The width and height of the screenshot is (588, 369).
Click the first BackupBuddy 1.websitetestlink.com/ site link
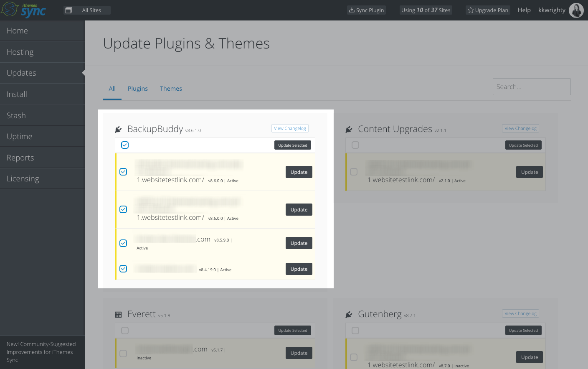[x=170, y=180]
